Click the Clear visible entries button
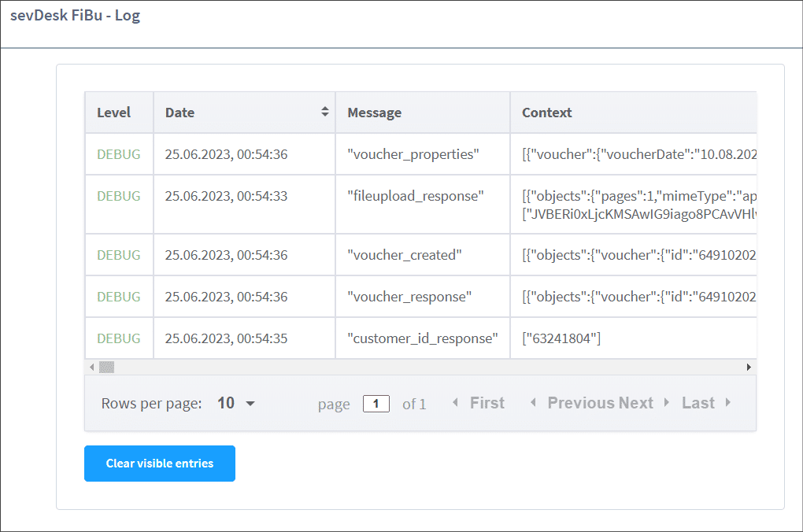The width and height of the screenshot is (803, 532). [160, 464]
